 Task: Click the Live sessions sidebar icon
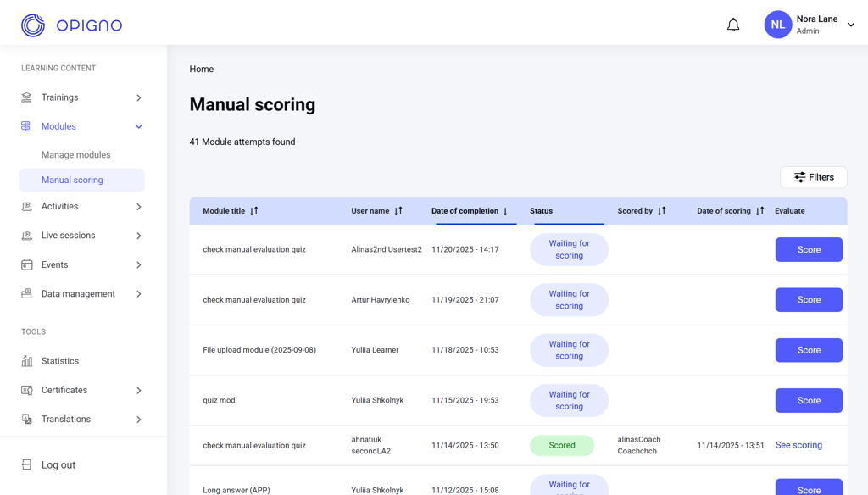pyautogui.click(x=26, y=236)
